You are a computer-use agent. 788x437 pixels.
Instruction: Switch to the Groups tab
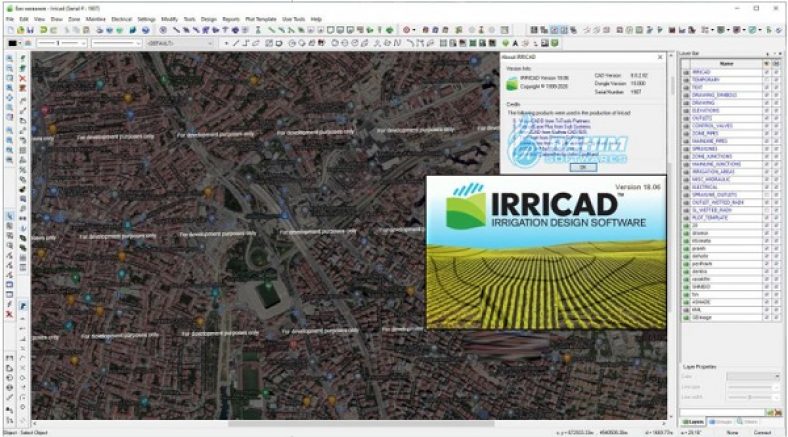click(x=721, y=422)
